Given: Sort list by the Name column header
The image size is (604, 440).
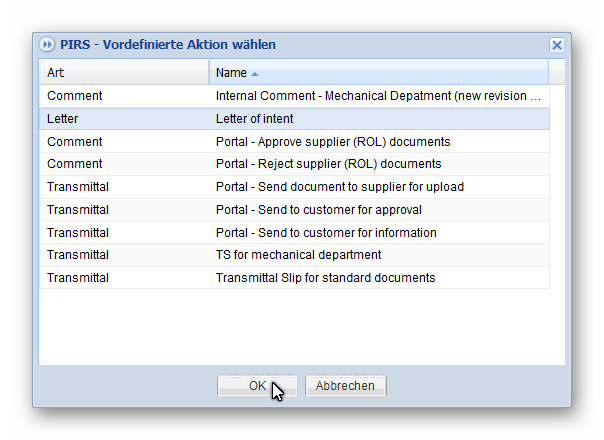Looking at the screenshot, I should tap(231, 73).
